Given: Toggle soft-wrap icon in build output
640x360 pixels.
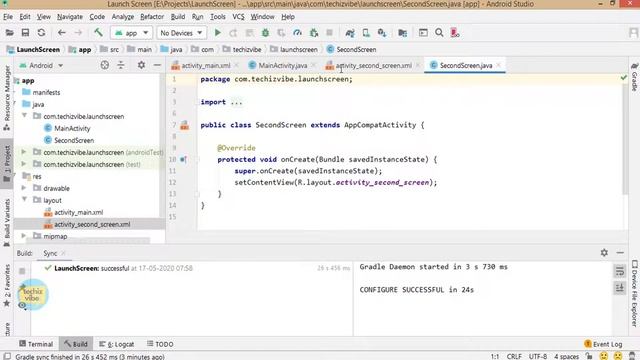Looking at the screenshot, I should tap(620, 271).
